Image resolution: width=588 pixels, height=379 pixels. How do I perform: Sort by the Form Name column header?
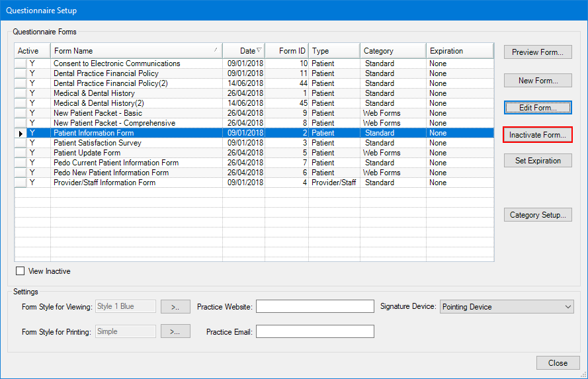[x=136, y=51]
